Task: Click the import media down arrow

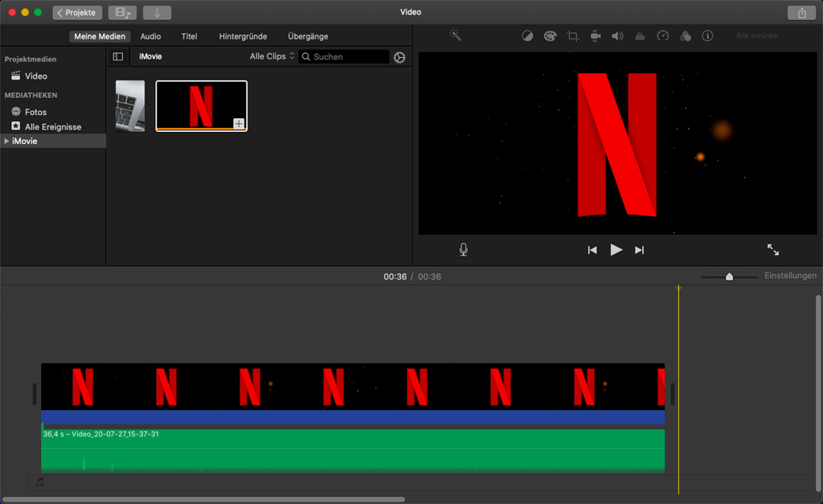Action: click(157, 13)
